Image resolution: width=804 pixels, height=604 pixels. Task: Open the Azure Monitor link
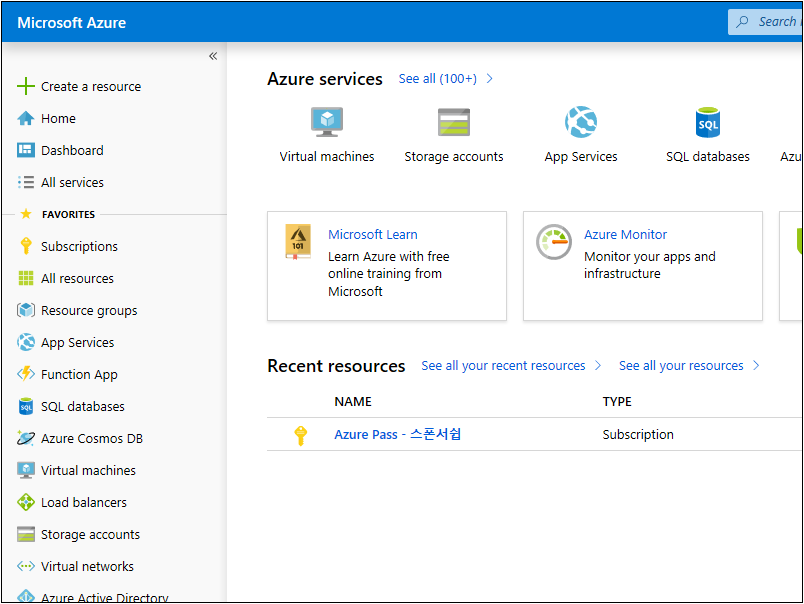625,234
